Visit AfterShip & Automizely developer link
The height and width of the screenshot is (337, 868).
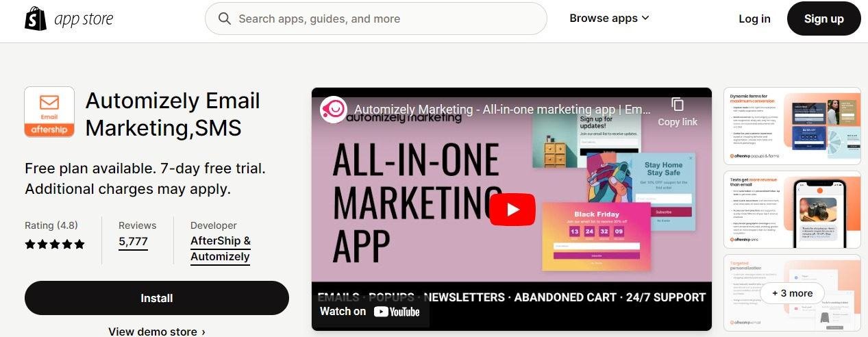tap(221, 249)
